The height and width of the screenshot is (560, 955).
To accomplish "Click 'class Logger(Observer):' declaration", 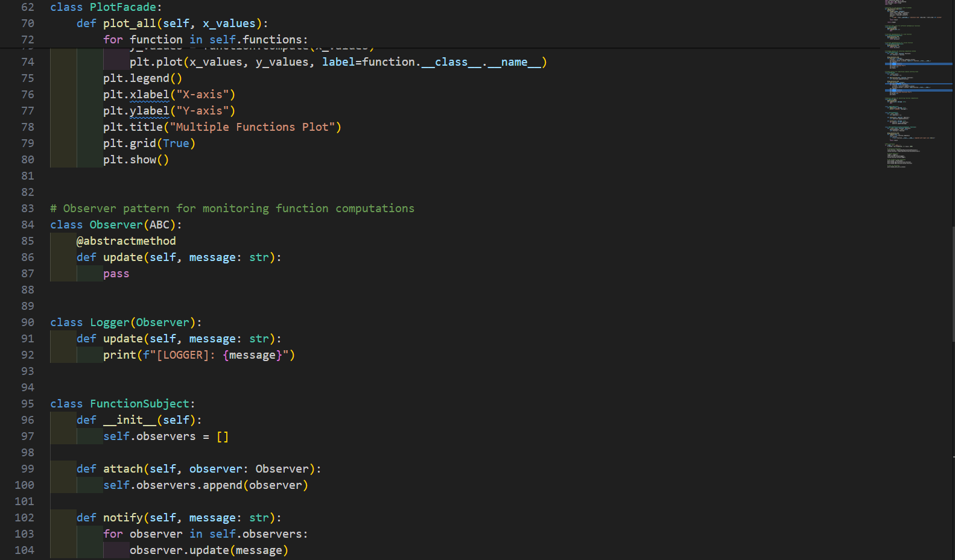I will (126, 322).
